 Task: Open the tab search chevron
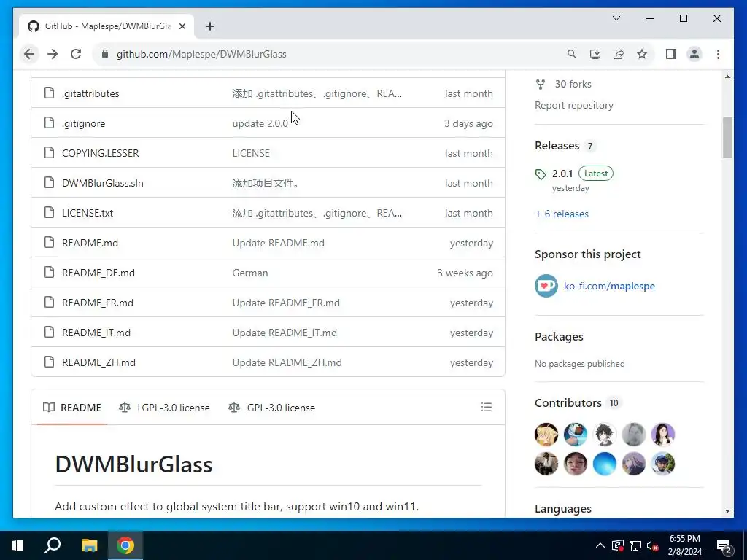[x=616, y=18]
